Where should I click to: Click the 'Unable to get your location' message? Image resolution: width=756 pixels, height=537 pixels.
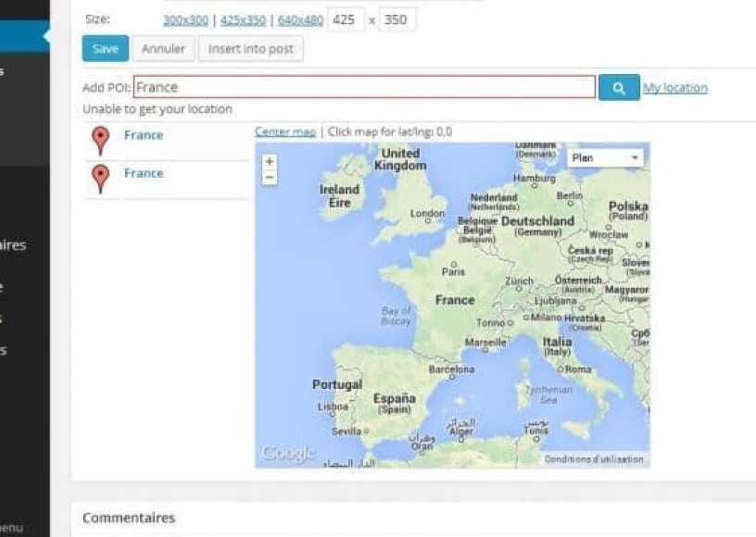[x=157, y=109]
